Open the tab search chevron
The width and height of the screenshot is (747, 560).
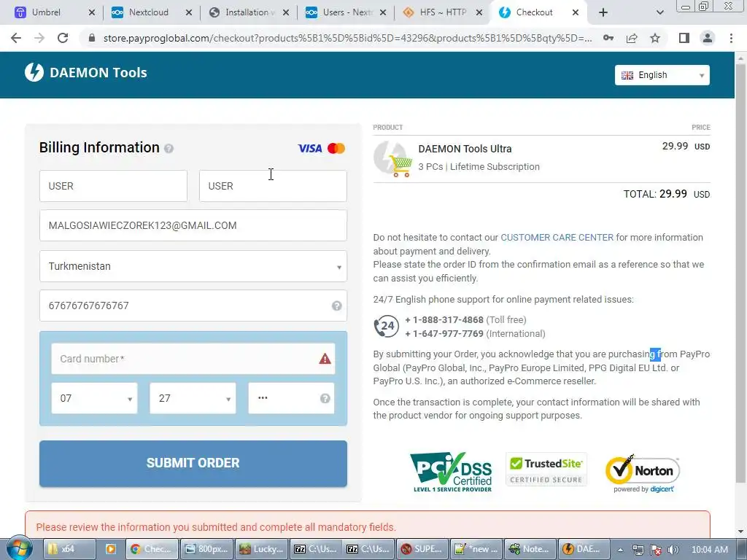point(659,13)
